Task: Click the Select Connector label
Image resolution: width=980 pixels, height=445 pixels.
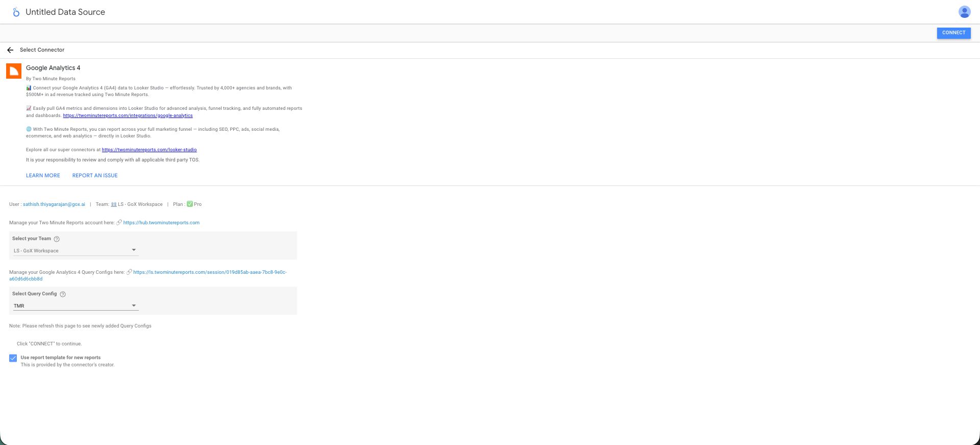Action: 42,50
